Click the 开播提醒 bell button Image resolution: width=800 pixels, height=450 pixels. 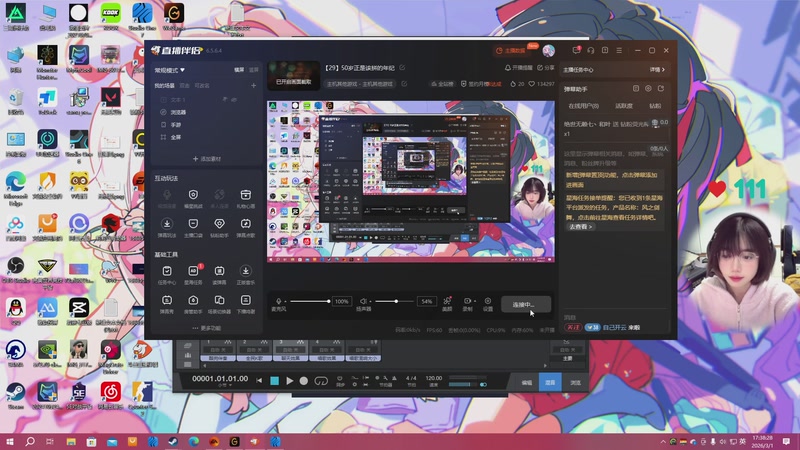519,68
